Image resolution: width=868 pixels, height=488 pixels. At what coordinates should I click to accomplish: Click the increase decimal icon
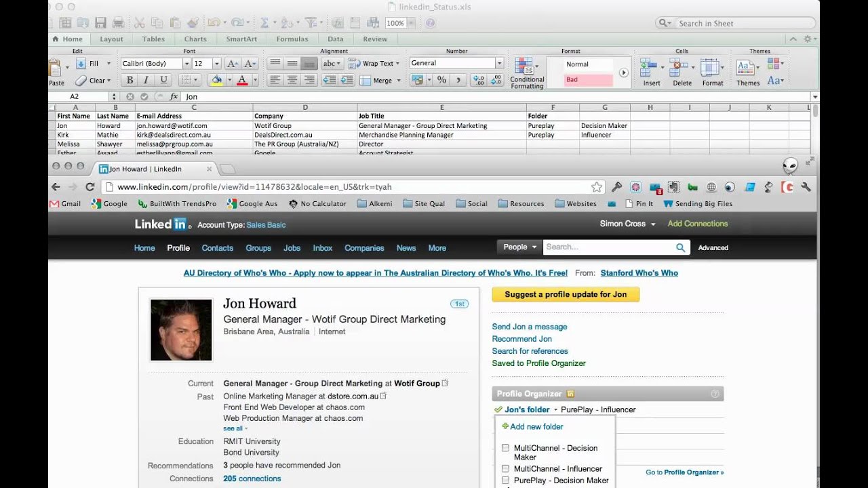coord(479,80)
